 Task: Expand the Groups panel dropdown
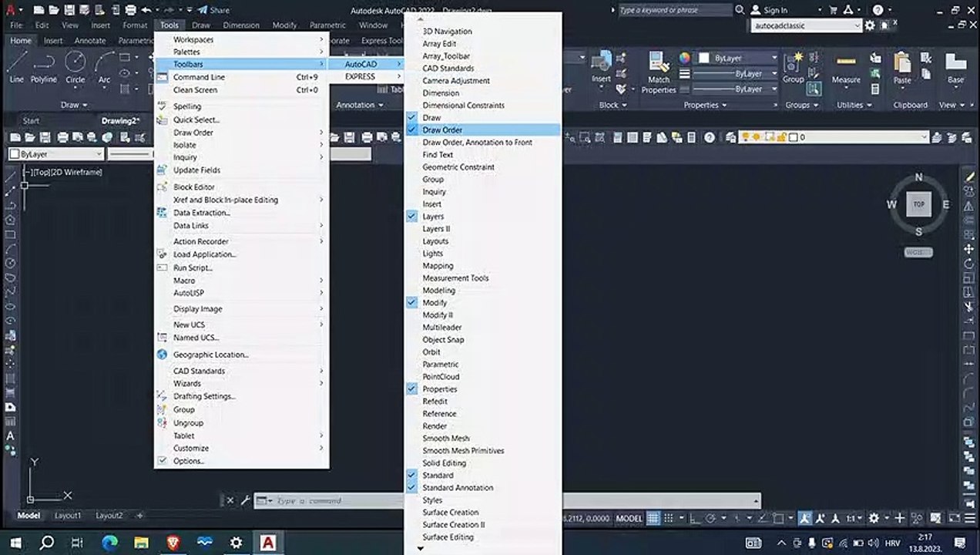pos(802,105)
